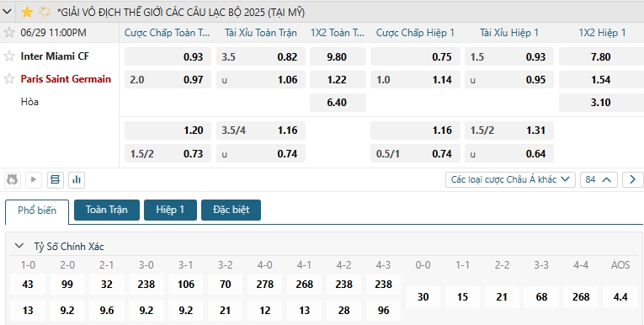The width and height of the screenshot is (644, 325).
Task: Collapse the league header chevron
Action: (7, 12)
